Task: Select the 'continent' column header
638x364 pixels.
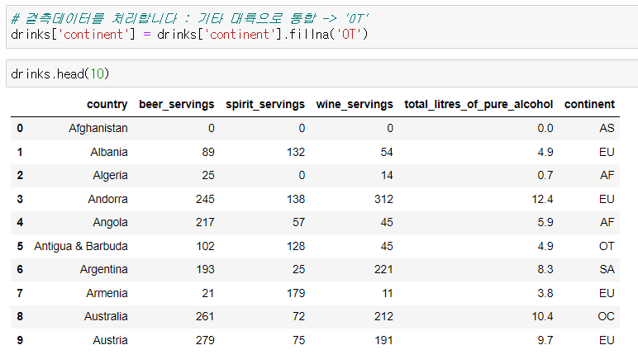Action: click(589, 104)
